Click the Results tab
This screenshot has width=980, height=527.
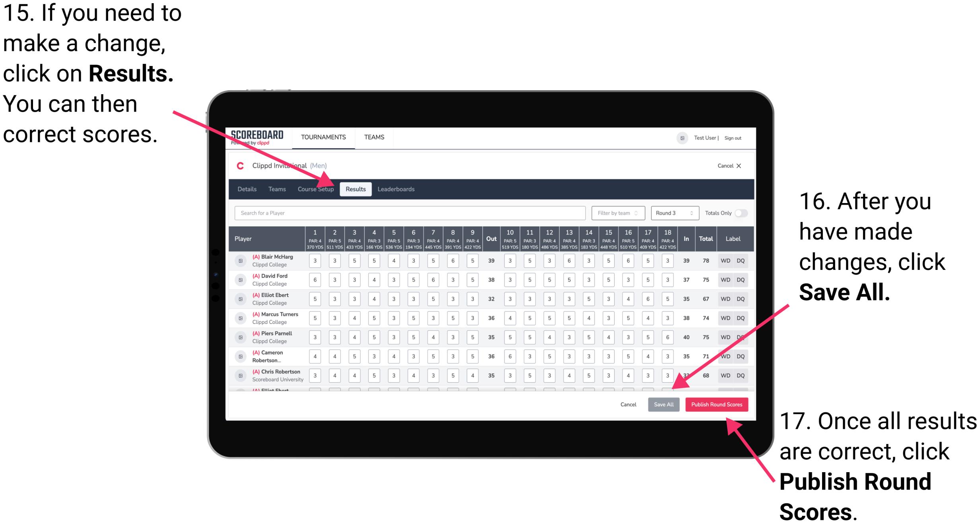(x=356, y=189)
